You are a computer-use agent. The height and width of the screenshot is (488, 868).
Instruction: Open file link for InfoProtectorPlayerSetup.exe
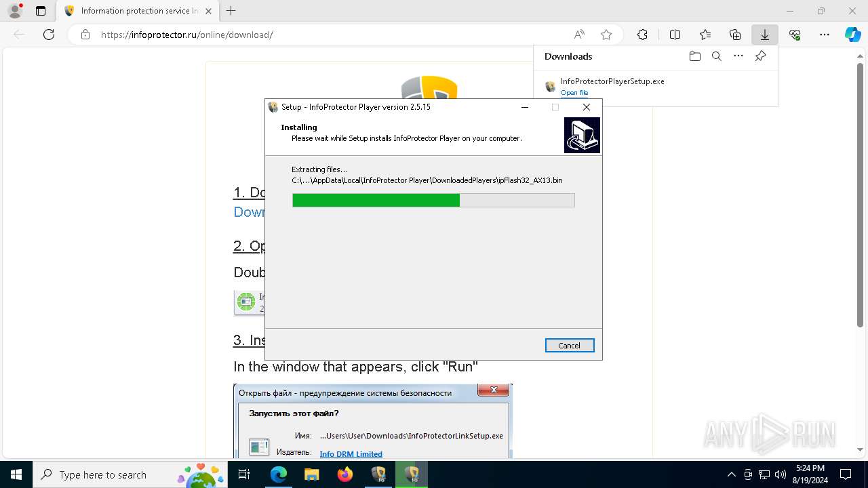click(574, 93)
